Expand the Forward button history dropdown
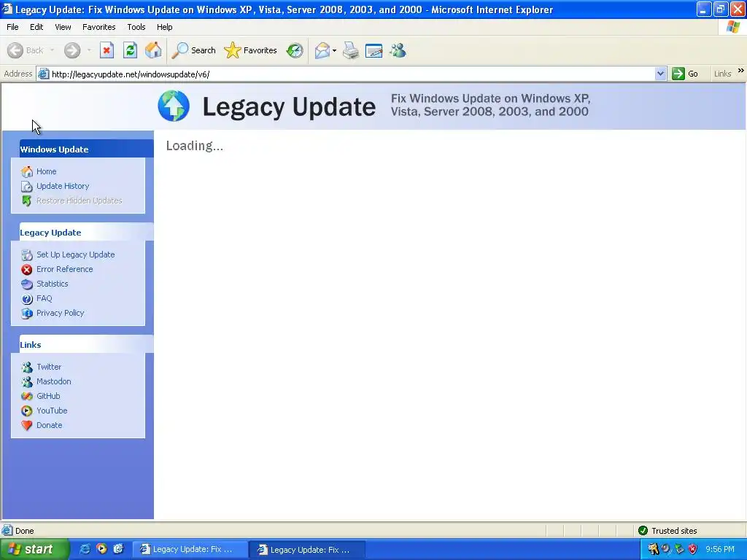Viewport: 747px width, 560px height. pyautogui.click(x=89, y=50)
